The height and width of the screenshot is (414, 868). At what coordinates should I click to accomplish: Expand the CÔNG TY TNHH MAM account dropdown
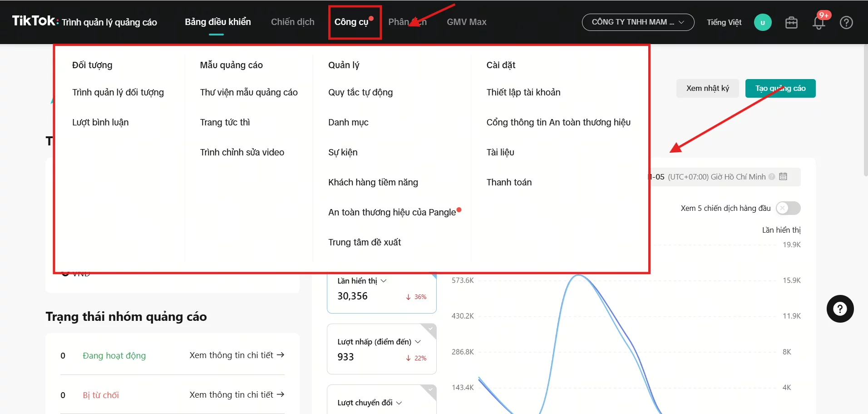coord(638,22)
